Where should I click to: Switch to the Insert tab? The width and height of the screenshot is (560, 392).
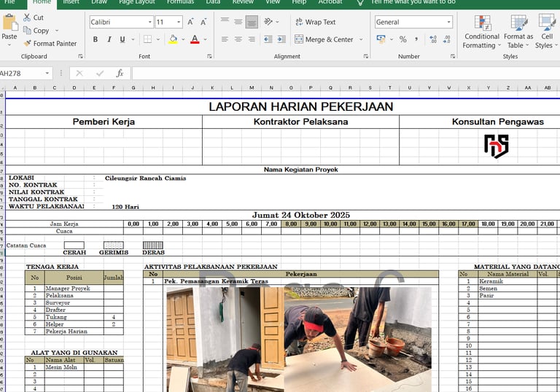click(71, 2)
